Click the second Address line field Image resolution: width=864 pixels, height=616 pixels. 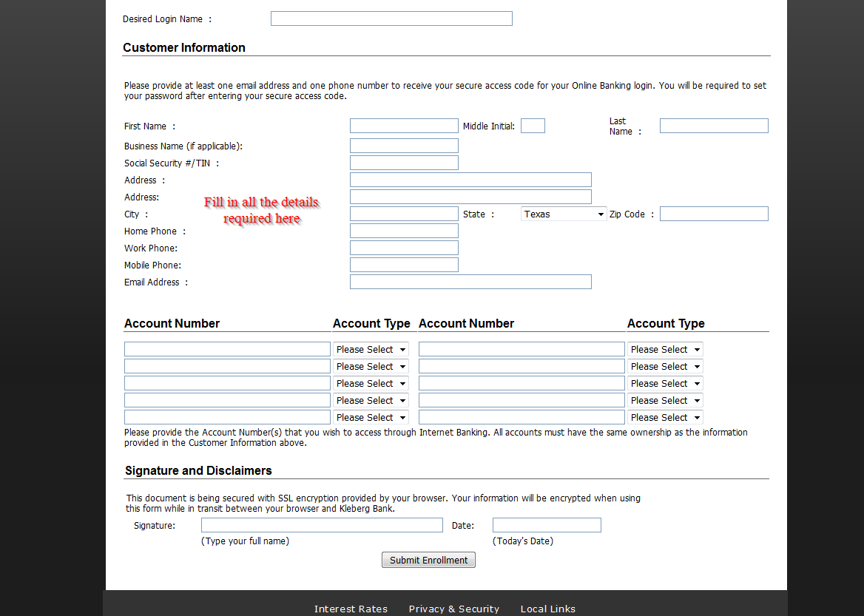(470, 197)
